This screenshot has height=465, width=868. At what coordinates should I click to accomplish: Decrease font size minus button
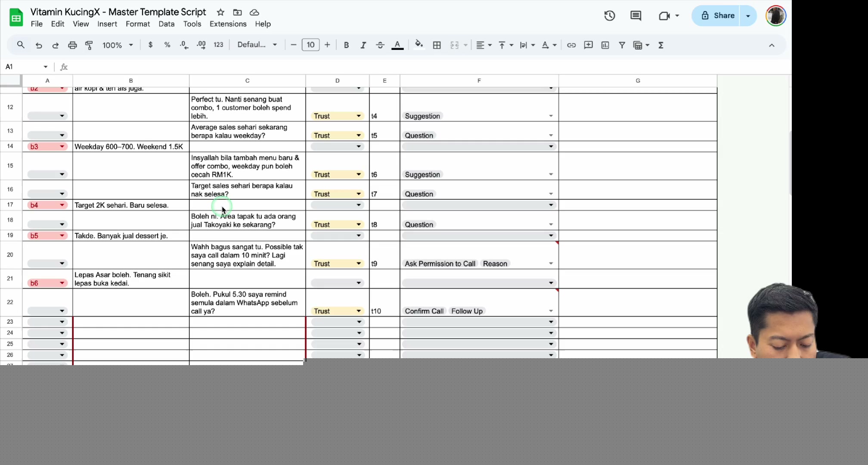(294, 45)
